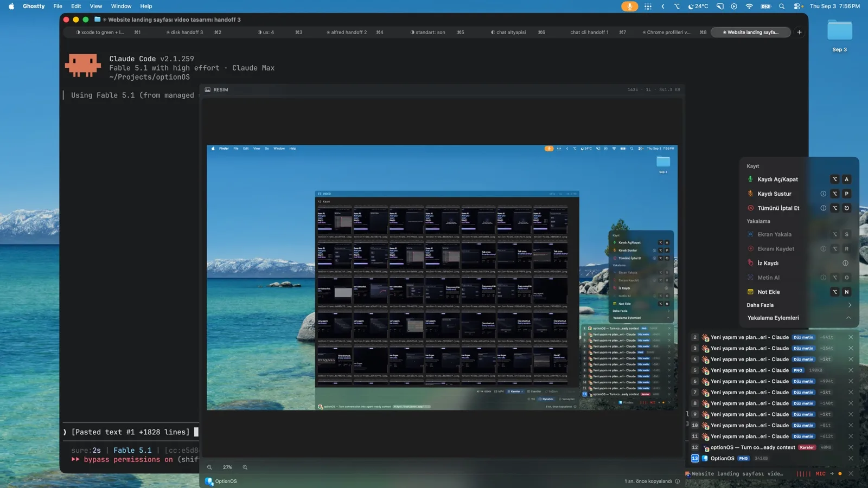Zoom out the image preview with the minus magnifier
This screenshot has height=488, width=868.
[209, 467]
